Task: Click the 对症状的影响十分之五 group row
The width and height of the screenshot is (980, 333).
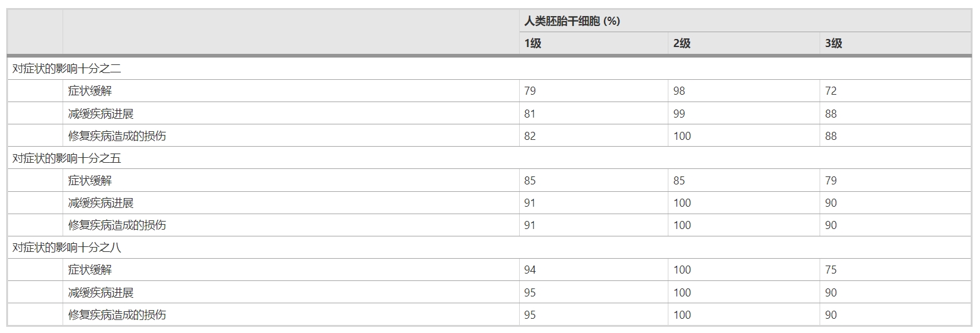Action: tap(67, 158)
